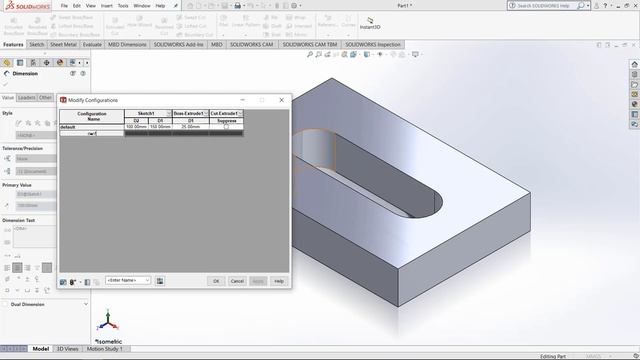
Task: Open the DisplayManager color ball tab icon
Action: click(60, 62)
